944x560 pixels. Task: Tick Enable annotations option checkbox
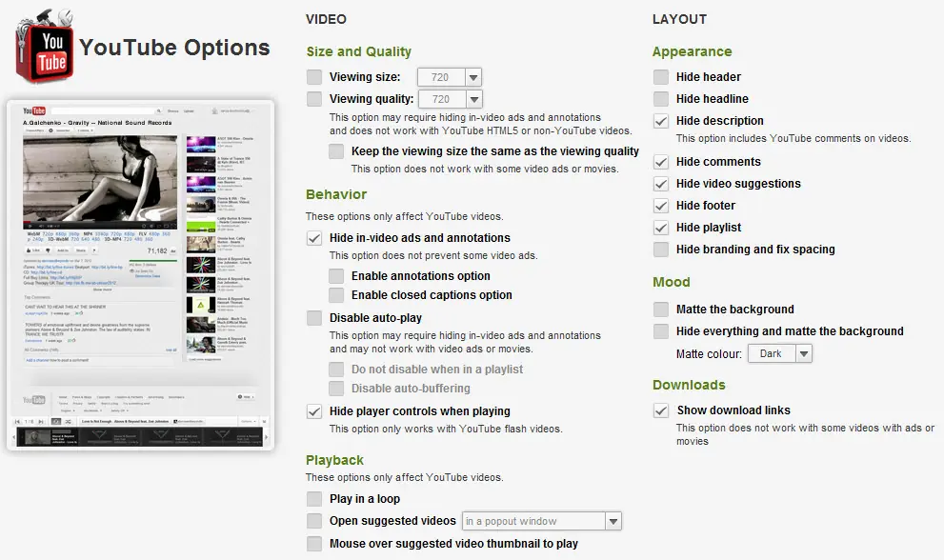336,276
